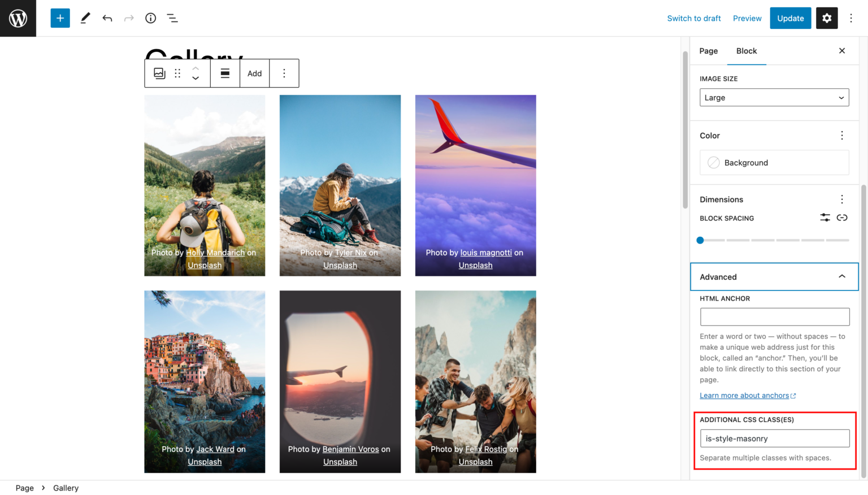Open the editor Settings gear
868x495 pixels.
826,18
